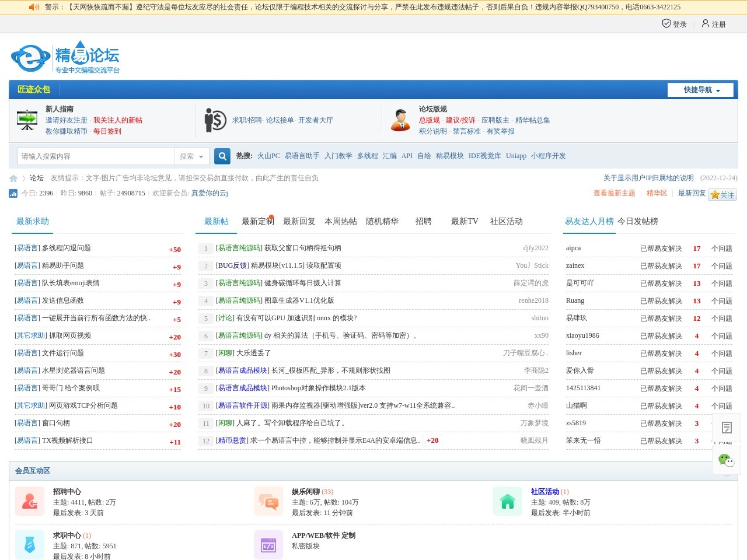747x560 pixels.
Task: Open the post 多线程闪退问题
Action: click(x=67, y=248)
